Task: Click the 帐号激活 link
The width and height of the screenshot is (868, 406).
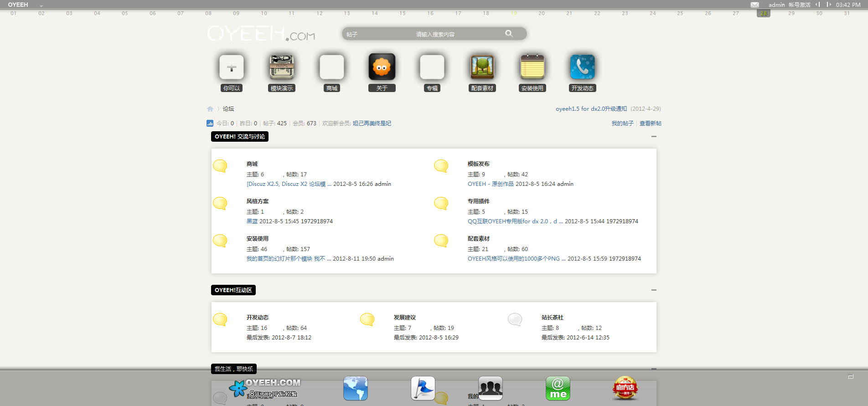Action: click(800, 5)
